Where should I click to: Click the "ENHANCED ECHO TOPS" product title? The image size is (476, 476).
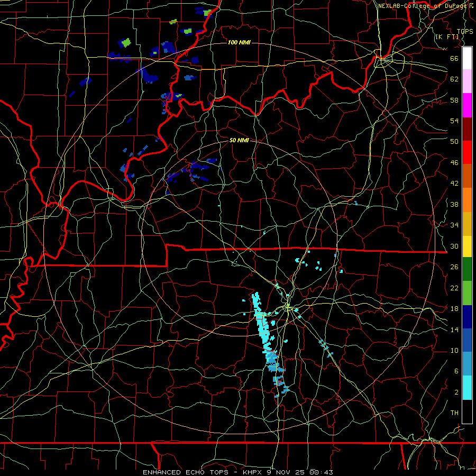(x=186, y=472)
